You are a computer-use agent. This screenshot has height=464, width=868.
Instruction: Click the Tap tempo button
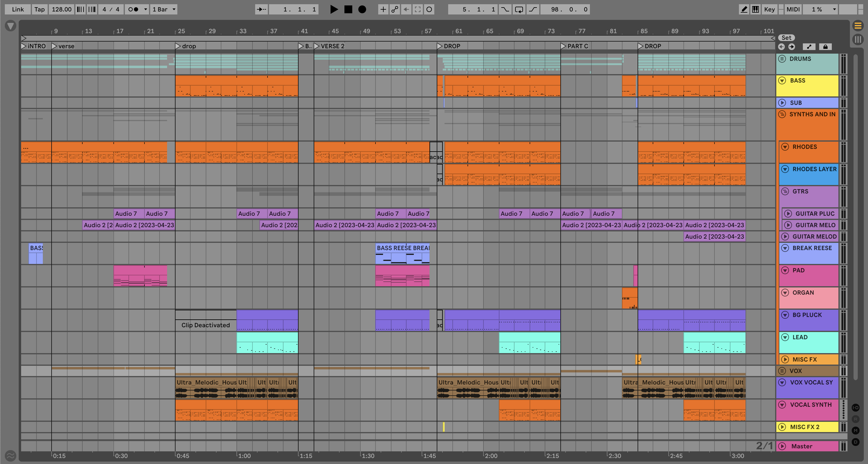[x=40, y=9]
